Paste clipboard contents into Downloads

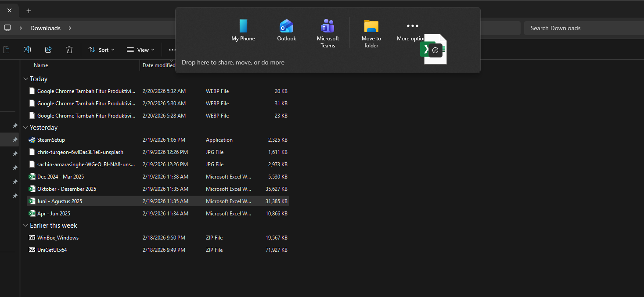click(x=7, y=50)
